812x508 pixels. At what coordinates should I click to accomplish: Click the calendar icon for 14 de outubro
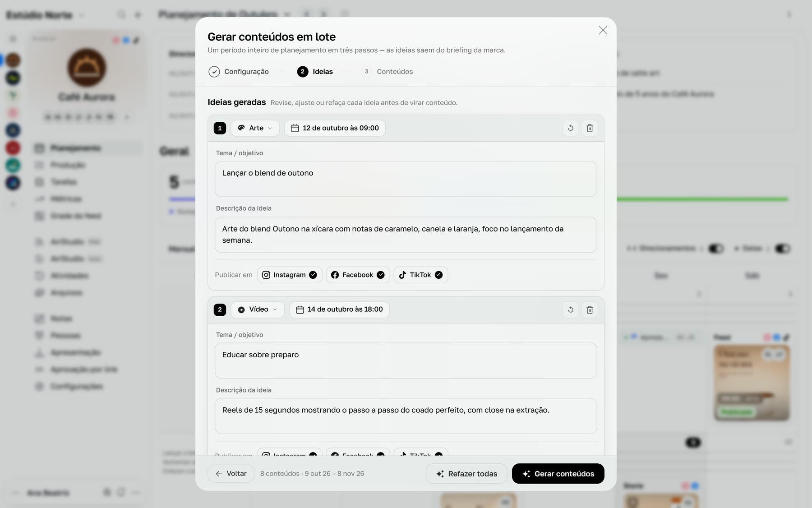[x=300, y=309]
